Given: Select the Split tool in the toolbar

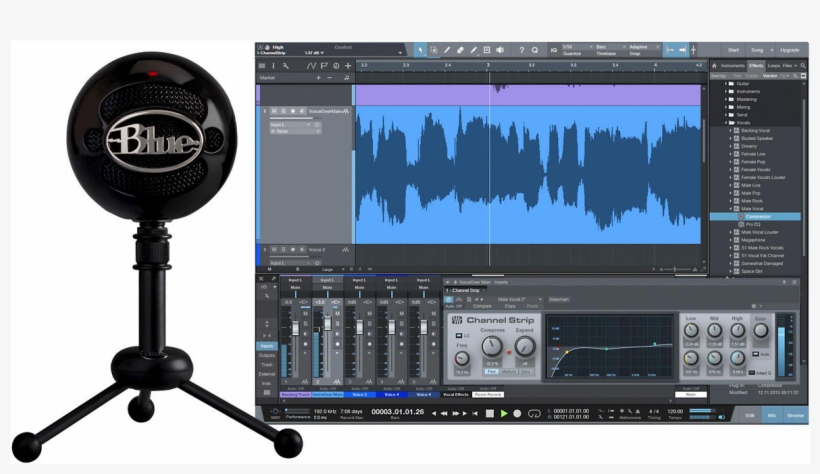Looking at the screenshot, I should click(x=447, y=50).
